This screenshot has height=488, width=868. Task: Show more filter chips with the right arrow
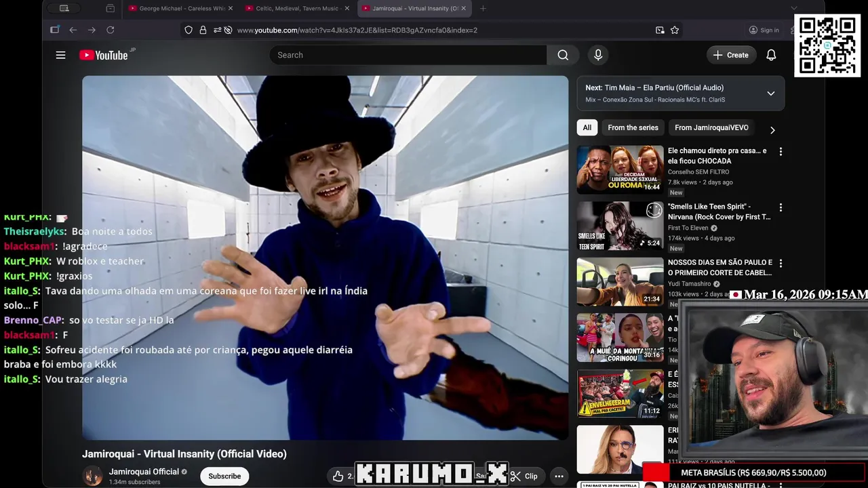pyautogui.click(x=772, y=129)
